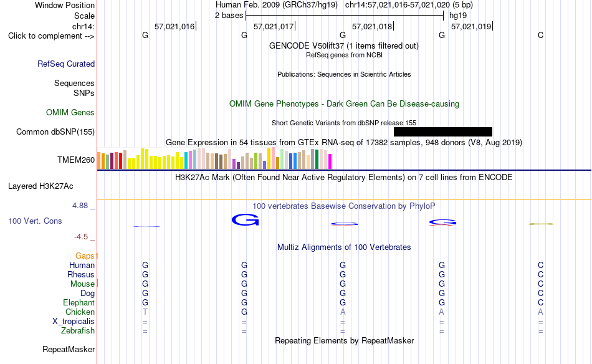The height and width of the screenshot is (364, 592).
Task: Click the G base in the Chicken row
Action: (244, 312)
